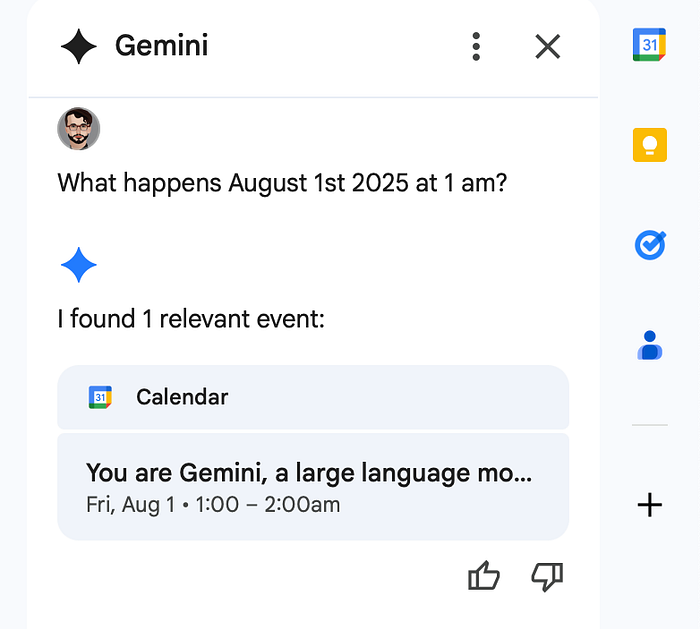Close the Gemini panel
The width and height of the screenshot is (700, 629).
coord(547,46)
